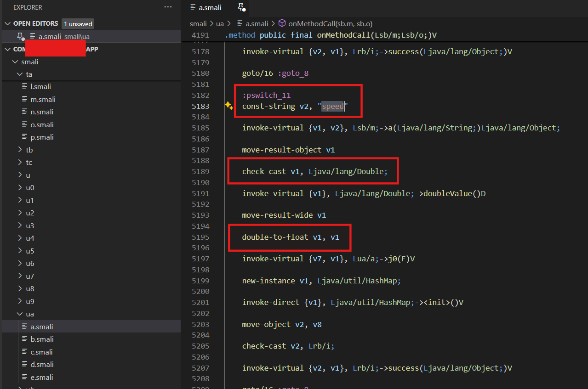The image size is (588, 389).
Task: Click onMethodCall(sb.m, sb.o) breadcrumb
Action: [x=330, y=23]
